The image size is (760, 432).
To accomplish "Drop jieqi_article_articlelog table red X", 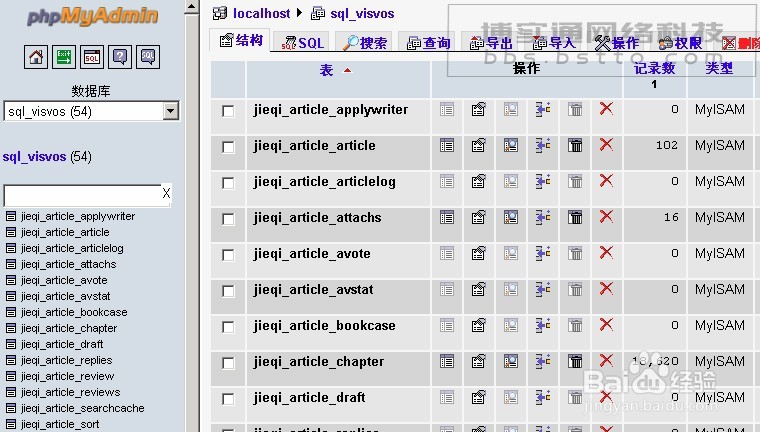I will click(x=606, y=180).
